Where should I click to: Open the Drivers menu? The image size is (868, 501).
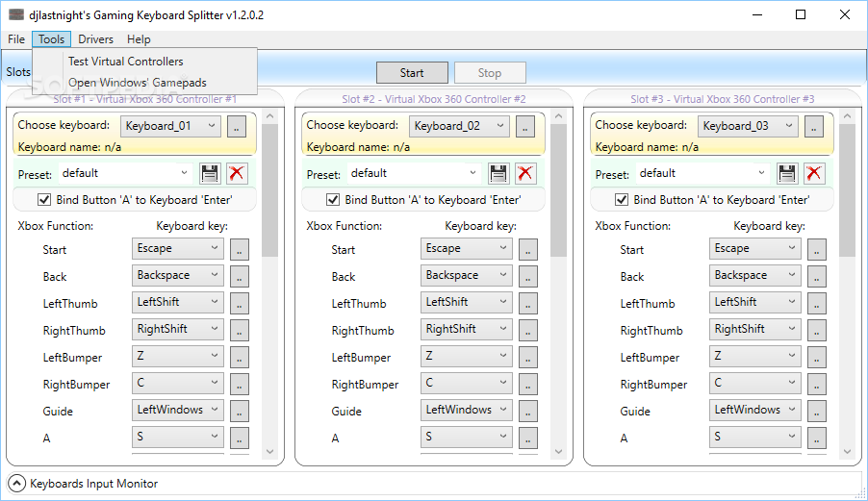point(95,39)
